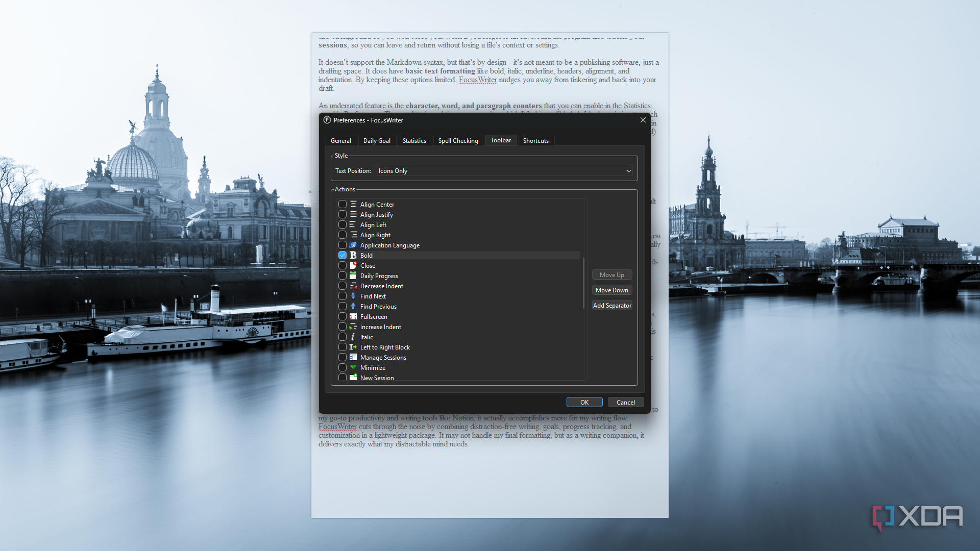This screenshot has height=551, width=980.
Task: Open the Text Position dropdown
Action: coord(504,171)
